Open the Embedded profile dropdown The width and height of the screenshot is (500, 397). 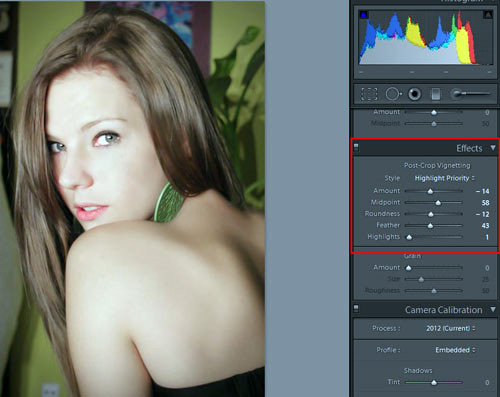(455, 350)
